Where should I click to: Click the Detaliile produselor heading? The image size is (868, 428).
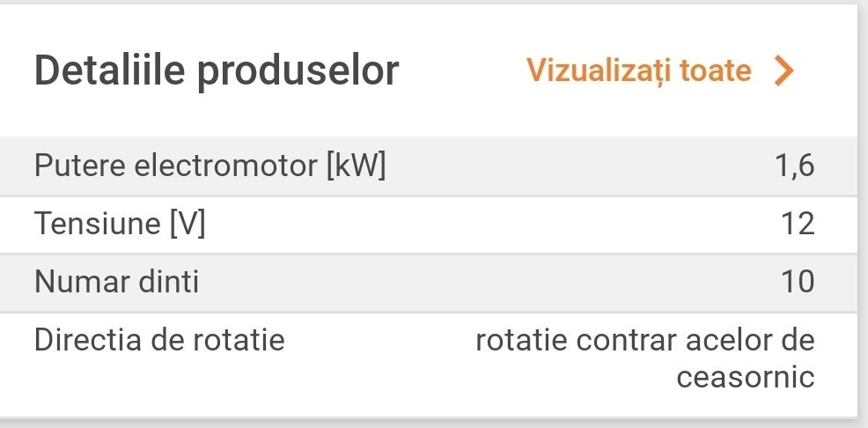coord(217,70)
